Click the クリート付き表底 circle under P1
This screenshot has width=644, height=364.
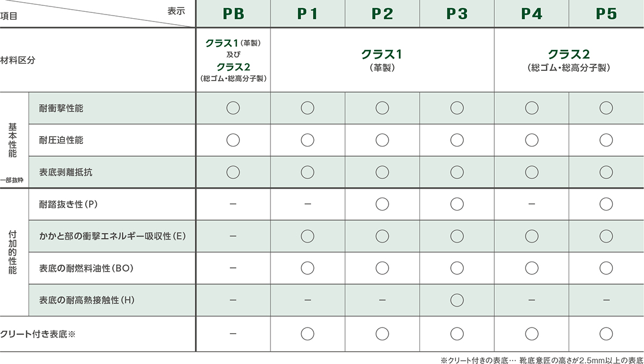tap(308, 333)
